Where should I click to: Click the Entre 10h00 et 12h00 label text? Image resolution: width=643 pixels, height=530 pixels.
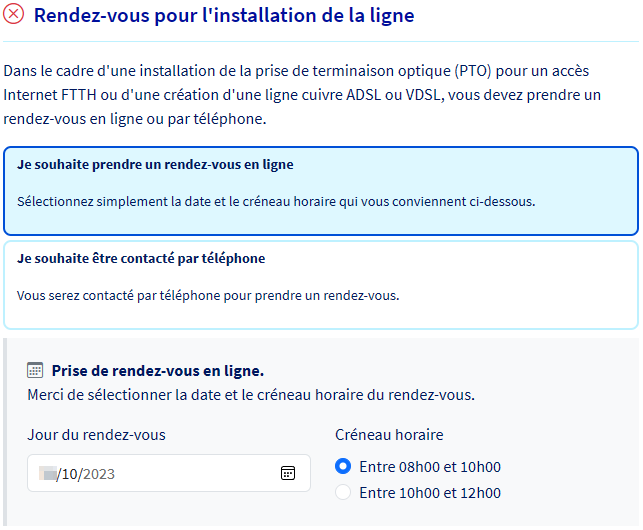tap(430, 493)
